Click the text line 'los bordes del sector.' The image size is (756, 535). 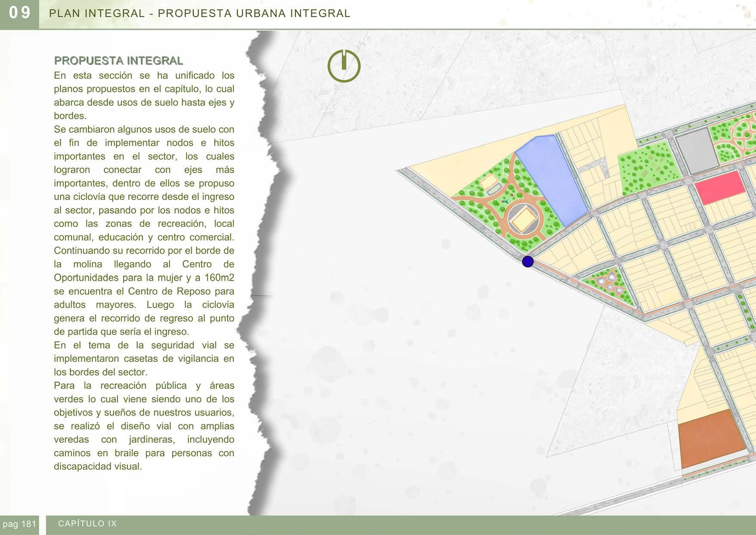(x=100, y=372)
